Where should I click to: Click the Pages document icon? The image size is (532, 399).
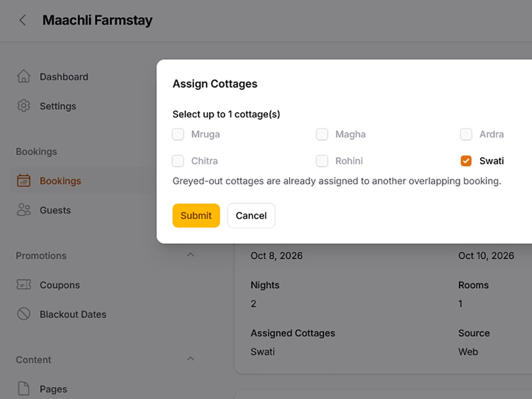[24, 388]
